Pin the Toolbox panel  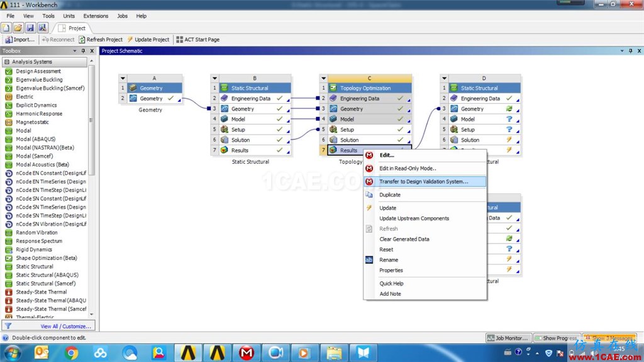84,51
